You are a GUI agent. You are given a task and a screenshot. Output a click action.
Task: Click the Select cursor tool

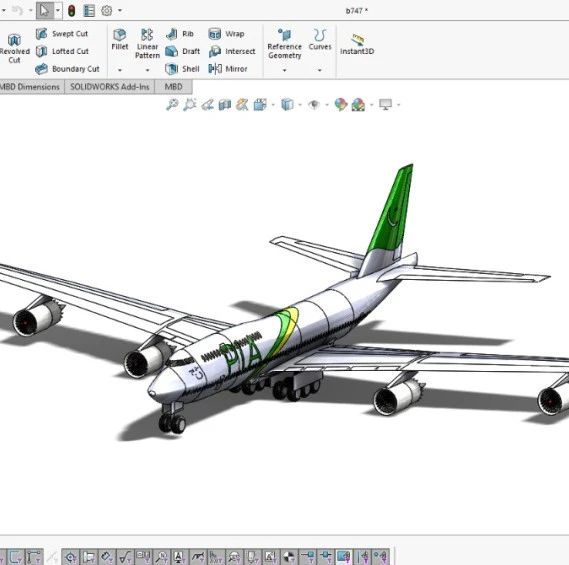[x=45, y=11]
